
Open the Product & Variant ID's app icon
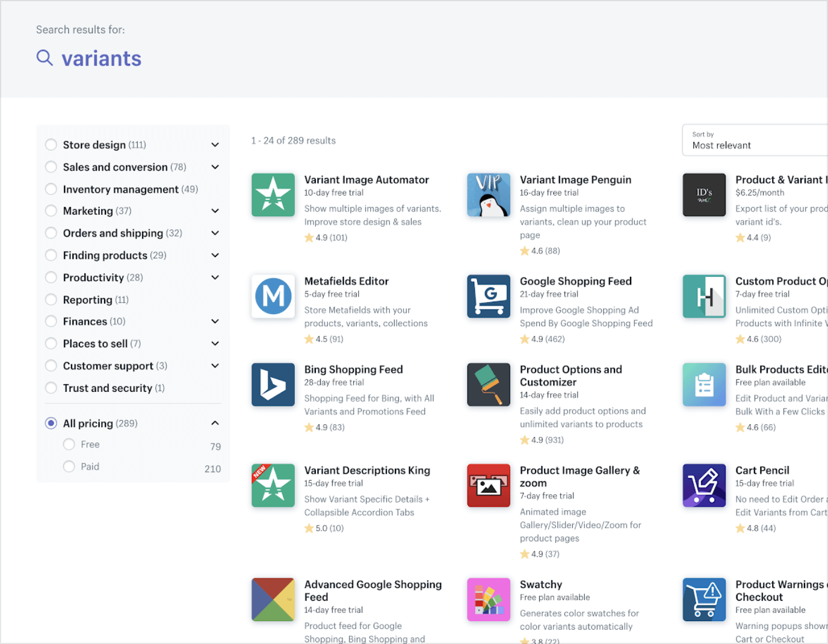tap(704, 195)
